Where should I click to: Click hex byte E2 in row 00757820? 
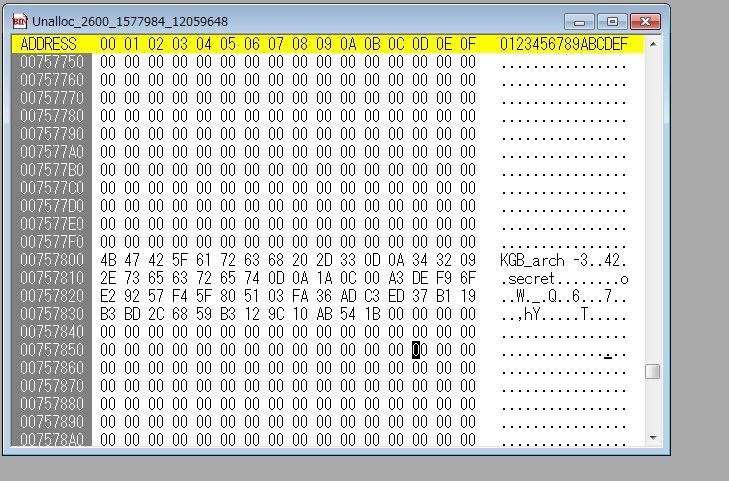coord(108,296)
